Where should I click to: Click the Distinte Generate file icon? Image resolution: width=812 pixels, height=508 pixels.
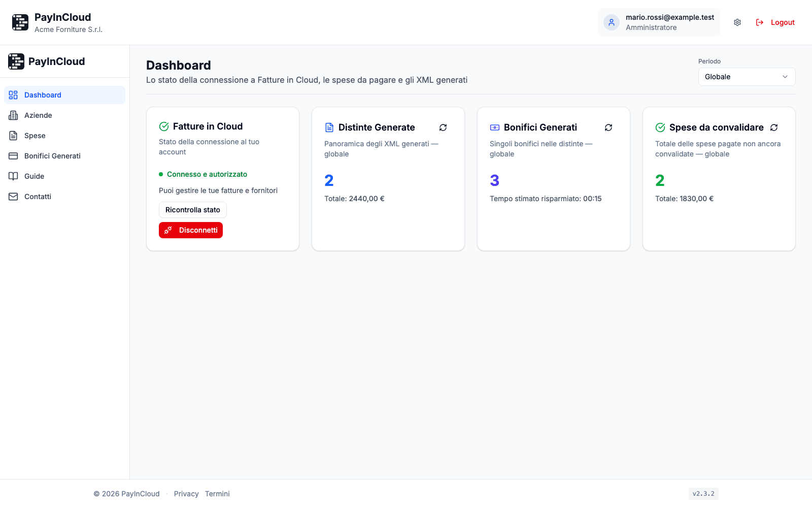[329, 128]
